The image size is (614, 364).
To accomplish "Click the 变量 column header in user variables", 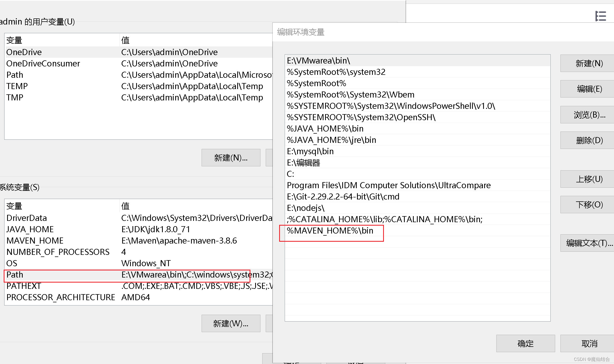I will tap(62, 40).
